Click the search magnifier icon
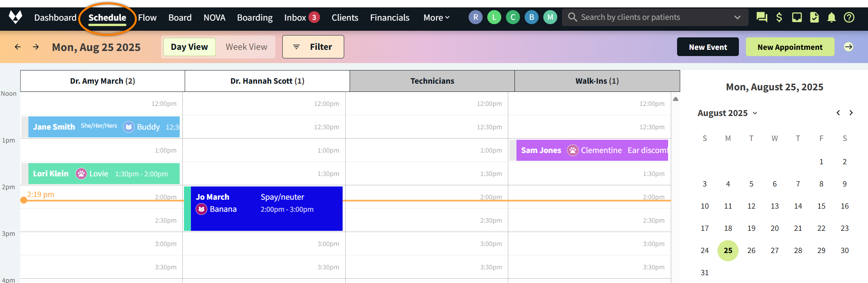 pyautogui.click(x=572, y=17)
